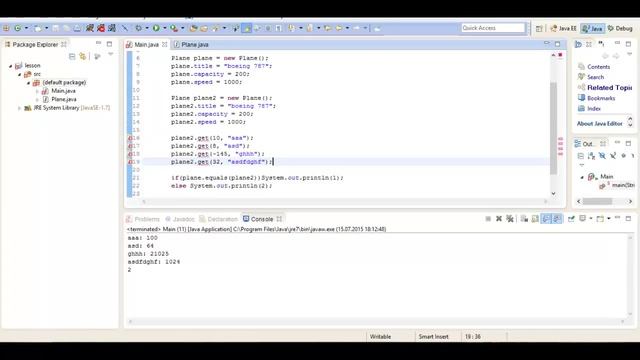640x360 pixels.
Task: Click Collapse All icon in Package Explorer
Action: pos(72,56)
